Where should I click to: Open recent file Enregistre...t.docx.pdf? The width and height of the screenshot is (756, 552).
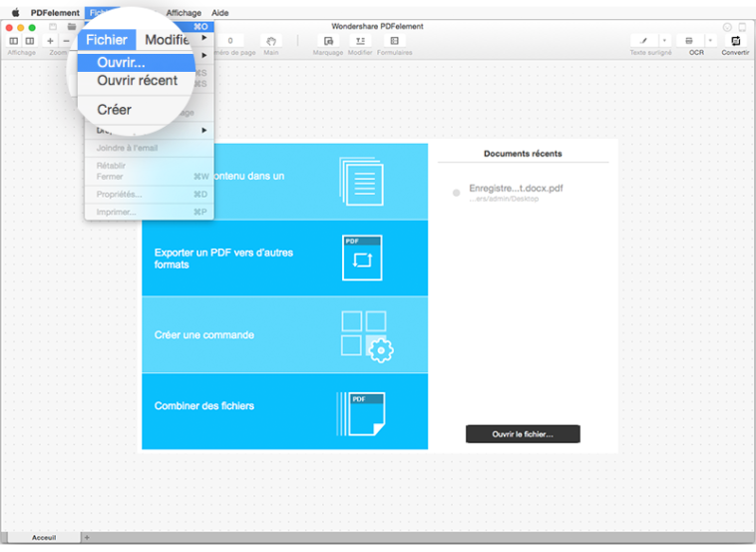click(516, 193)
